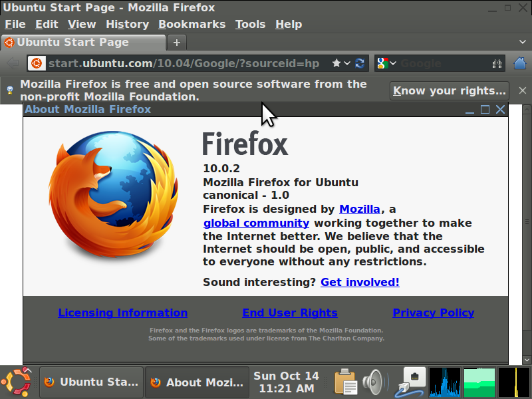
Task: Open the File menu
Action: point(15,25)
